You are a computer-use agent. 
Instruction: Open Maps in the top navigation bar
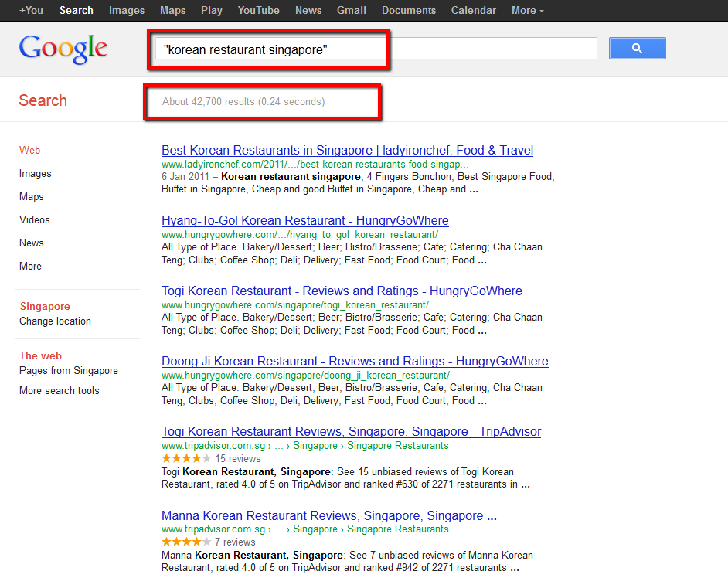point(172,10)
